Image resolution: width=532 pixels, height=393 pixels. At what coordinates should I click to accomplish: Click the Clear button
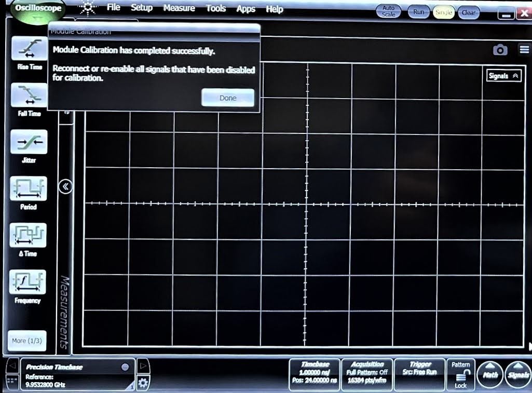[469, 13]
